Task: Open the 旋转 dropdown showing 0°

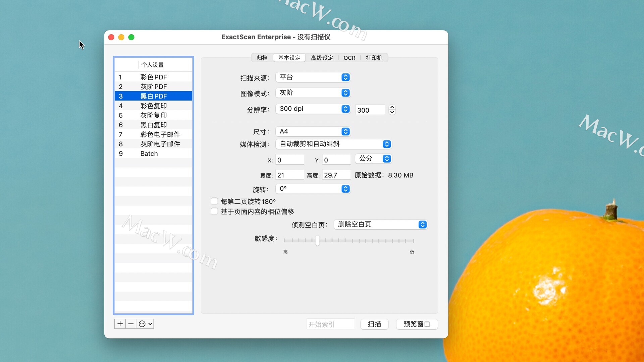Action: tap(313, 189)
